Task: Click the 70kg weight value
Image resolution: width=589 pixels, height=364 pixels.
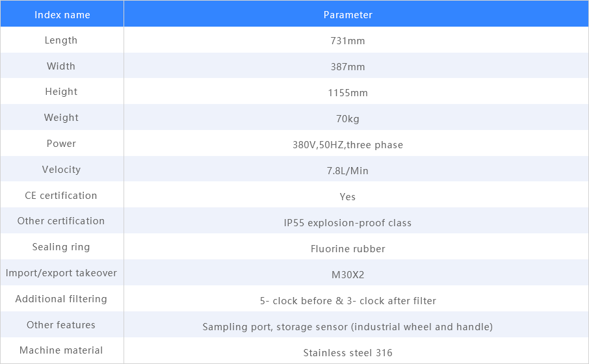Action: [348, 119]
